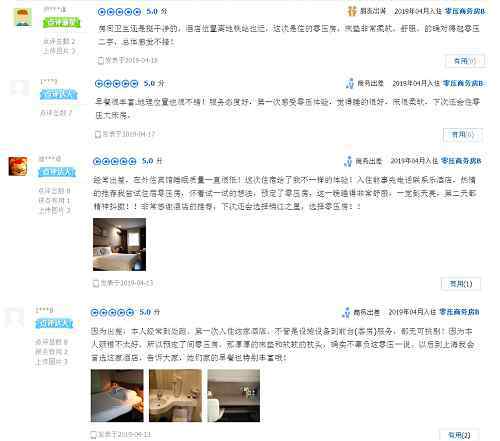Click the 有用(1) button
Viewport: 500px width, 441px height.
(461, 284)
